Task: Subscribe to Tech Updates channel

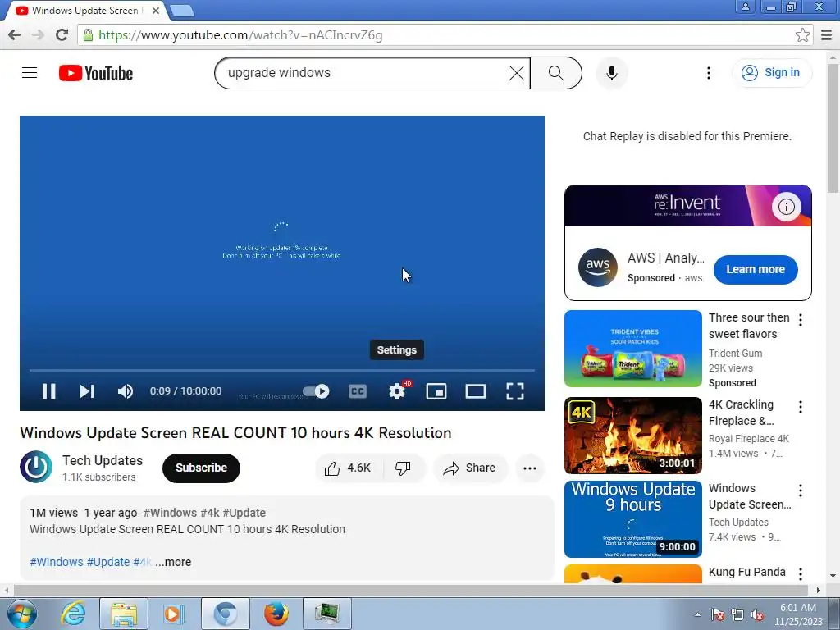Action: pos(202,468)
